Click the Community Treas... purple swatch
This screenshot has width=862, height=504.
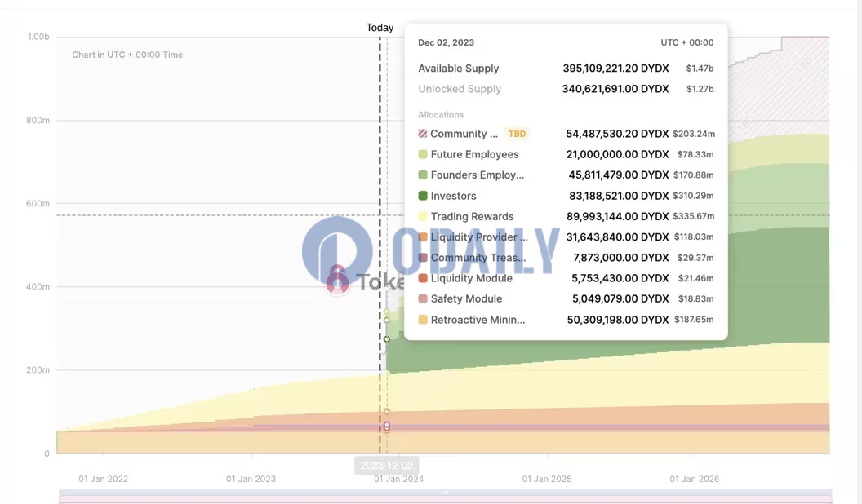click(x=423, y=258)
